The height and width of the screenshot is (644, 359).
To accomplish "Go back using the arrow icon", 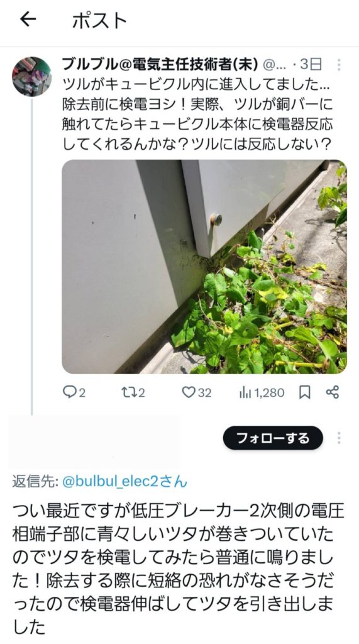I will click(x=28, y=19).
